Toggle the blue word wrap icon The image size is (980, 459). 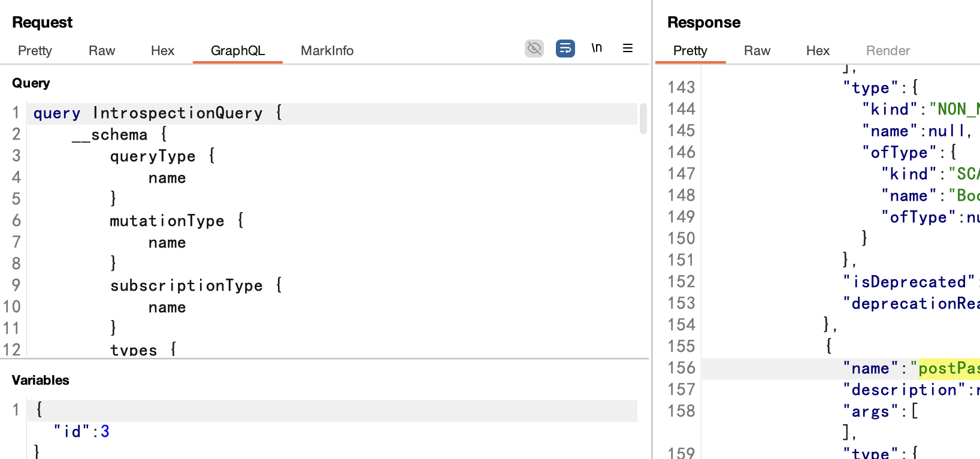pyautogui.click(x=565, y=48)
